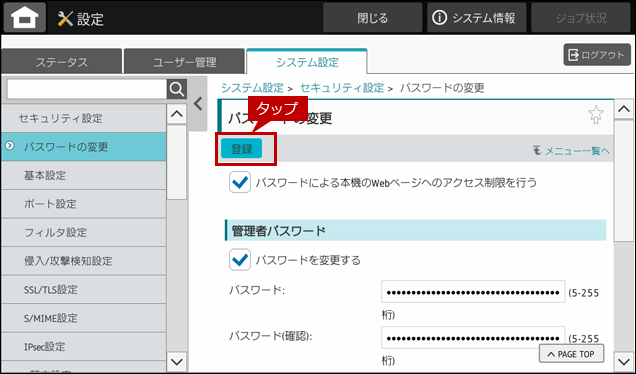Focus the sidebar search input field
The image size is (636, 374).
click(87, 89)
